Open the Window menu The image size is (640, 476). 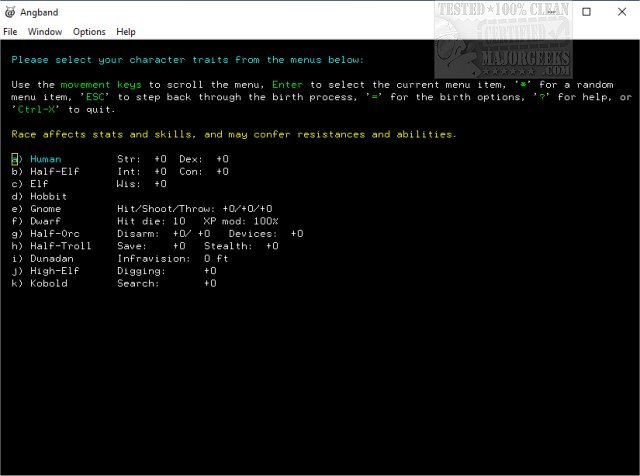pyautogui.click(x=45, y=32)
